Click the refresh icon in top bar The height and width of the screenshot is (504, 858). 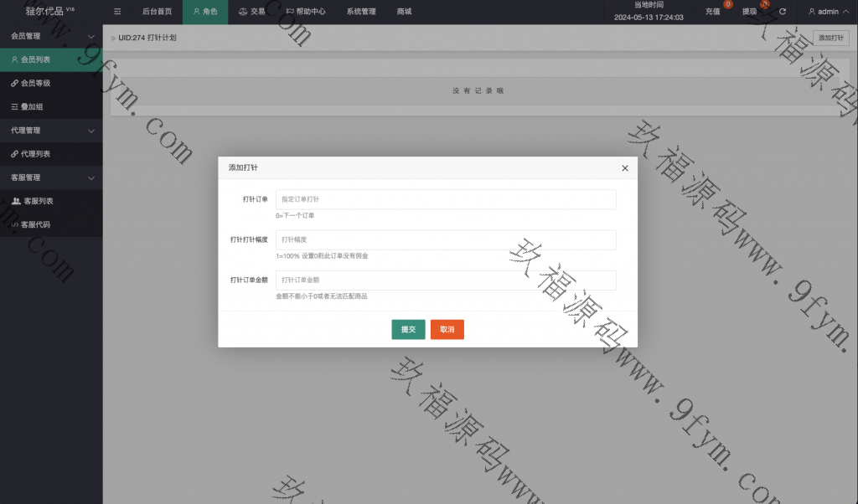[783, 12]
